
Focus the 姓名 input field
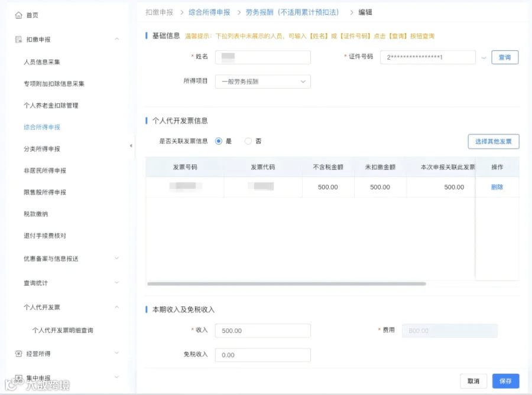click(x=262, y=57)
